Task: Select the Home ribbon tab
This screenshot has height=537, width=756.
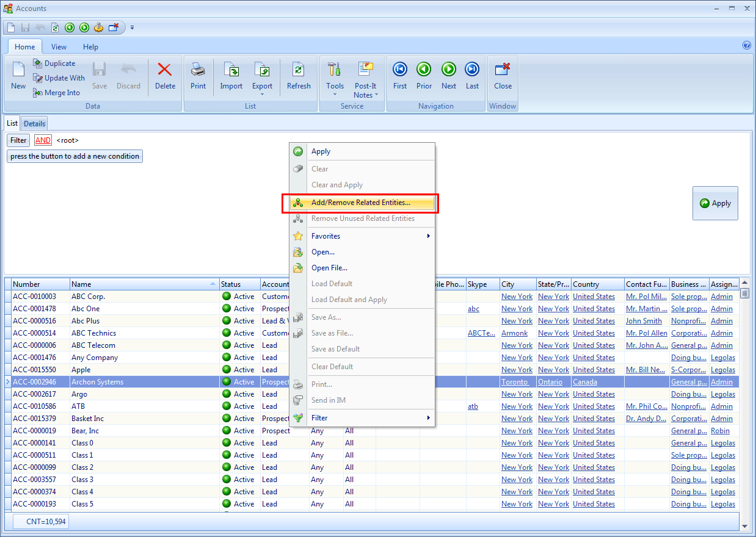Action: [25, 47]
